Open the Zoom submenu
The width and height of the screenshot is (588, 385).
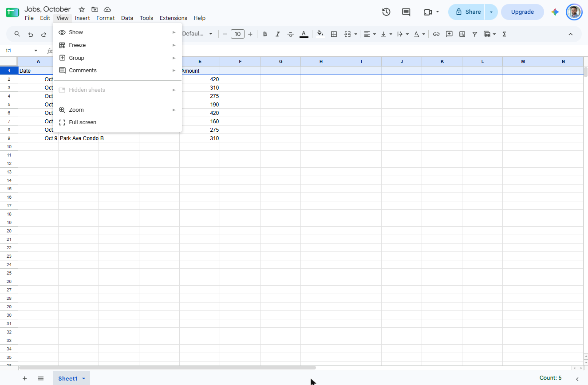tap(118, 110)
